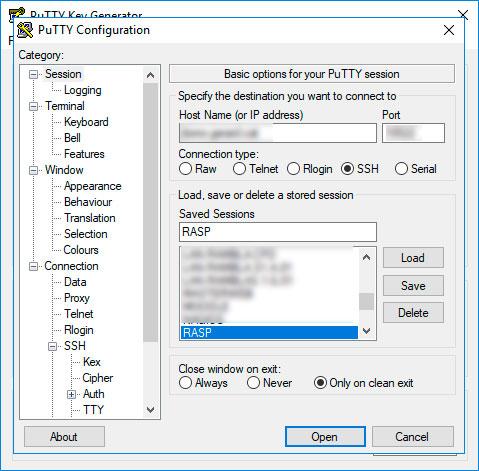This screenshot has width=479, height=471.
Task: Open the Colours category
Action: [81, 250]
